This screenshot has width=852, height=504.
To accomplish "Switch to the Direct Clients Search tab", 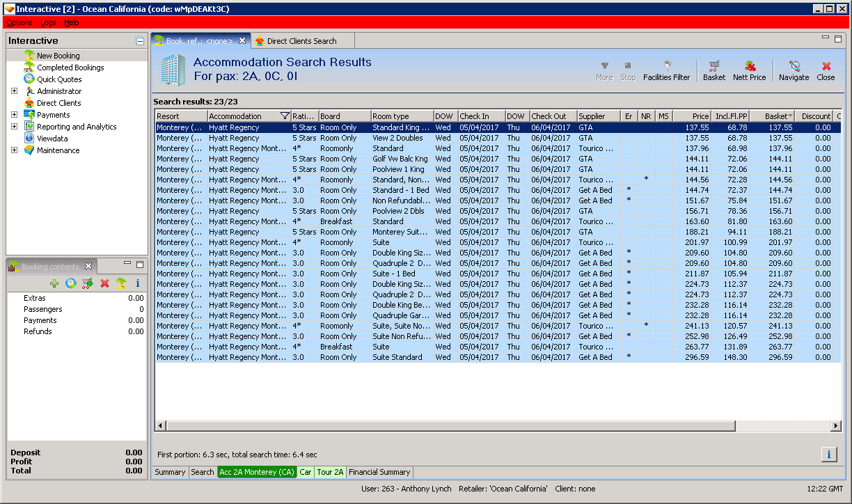I will [x=301, y=41].
